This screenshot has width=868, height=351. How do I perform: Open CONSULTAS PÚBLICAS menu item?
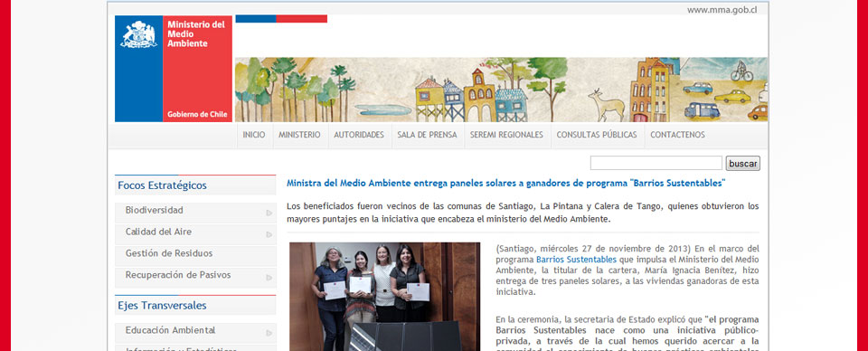pos(597,135)
